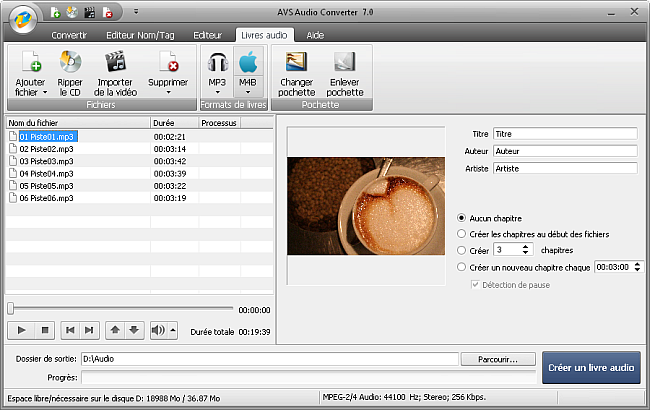Click the Auteur input field
The width and height of the screenshot is (650, 410).
tap(565, 151)
